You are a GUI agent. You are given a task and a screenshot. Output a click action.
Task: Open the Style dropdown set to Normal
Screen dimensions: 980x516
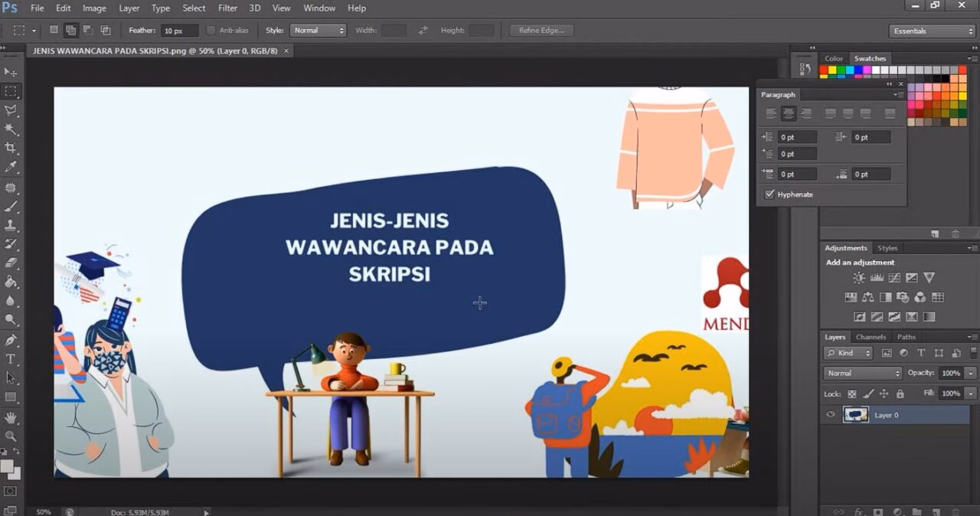pos(318,31)
